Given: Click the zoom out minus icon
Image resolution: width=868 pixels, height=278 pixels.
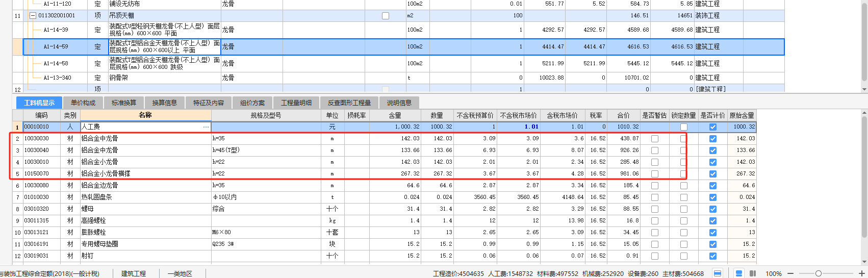Looking at the screenshot, I should coord(790,273).
